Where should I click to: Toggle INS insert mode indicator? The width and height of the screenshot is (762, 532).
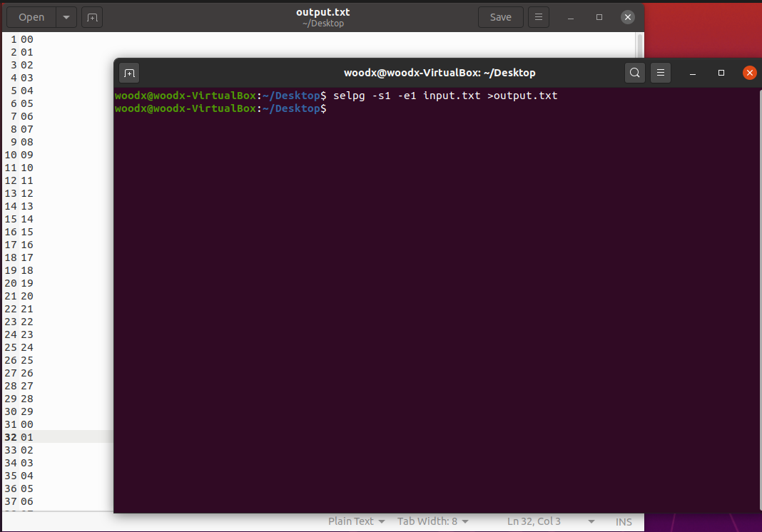pyautogui.click(x=624, y=522)
